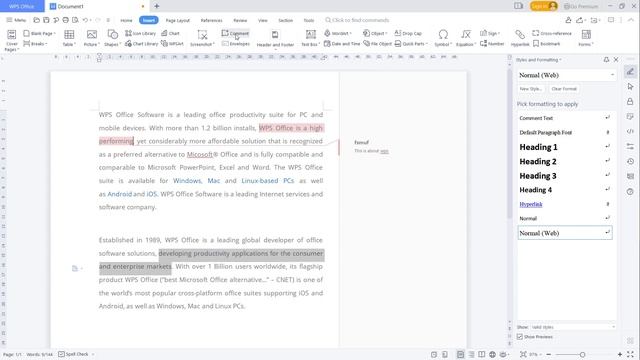Screen dimensions: 640x360
Task: Click Clear Format button
Action: (x=564, y=89)
